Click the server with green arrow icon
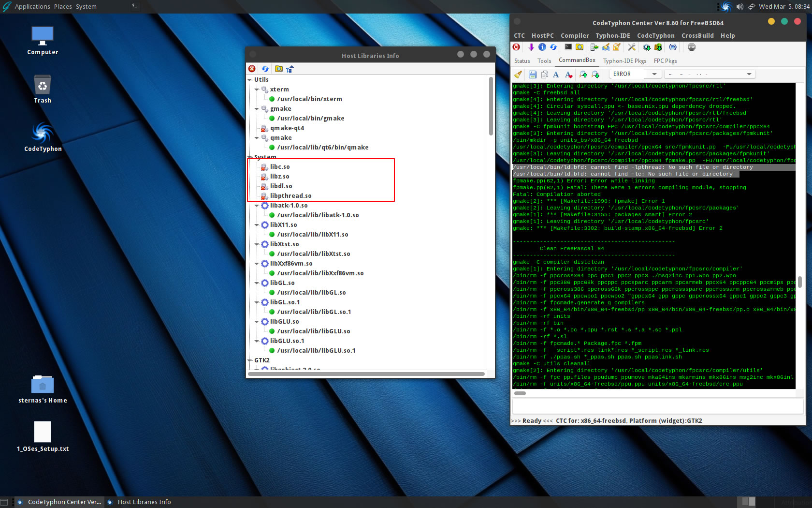Image resolution: width=812 pixels, height=508 pixels. click(x=594, y=47)
